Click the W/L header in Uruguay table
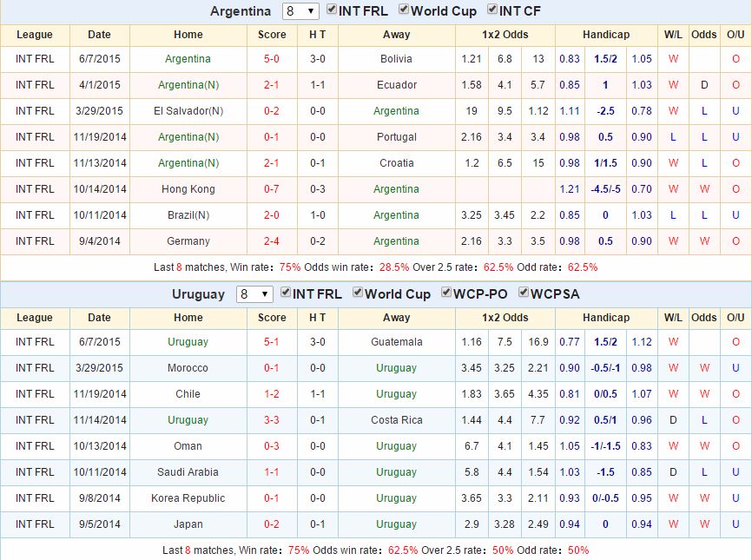This screenshot has width=752, height=560. click(673, 318)
